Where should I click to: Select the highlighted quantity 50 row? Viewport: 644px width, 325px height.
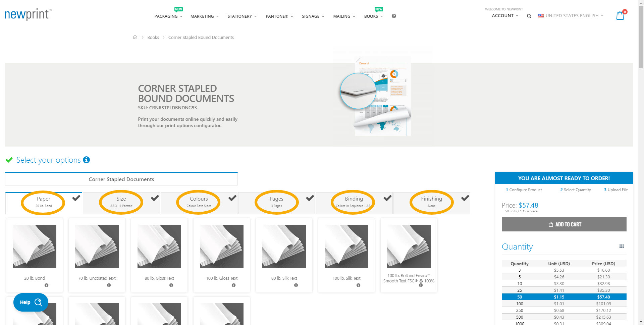pos(564,297)
